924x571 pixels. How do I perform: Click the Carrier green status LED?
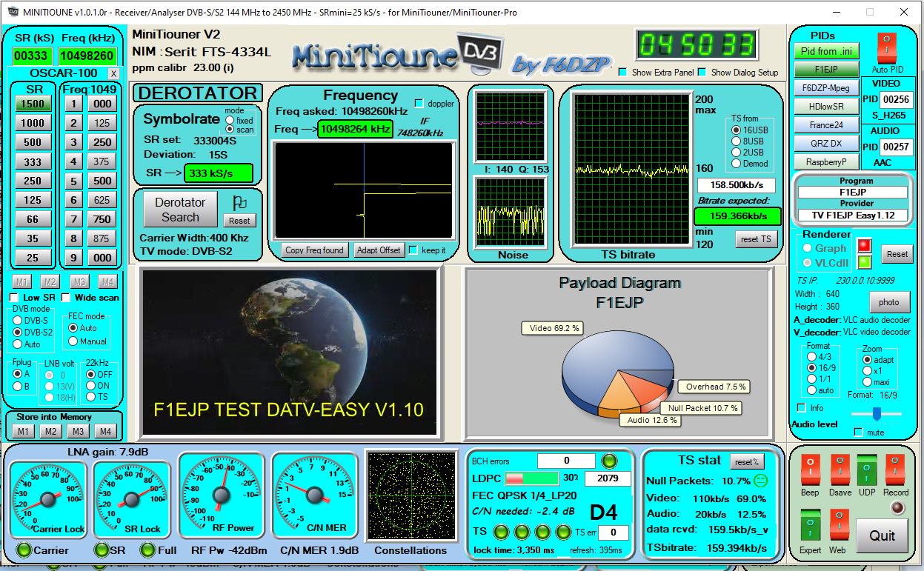pos(24,550)
